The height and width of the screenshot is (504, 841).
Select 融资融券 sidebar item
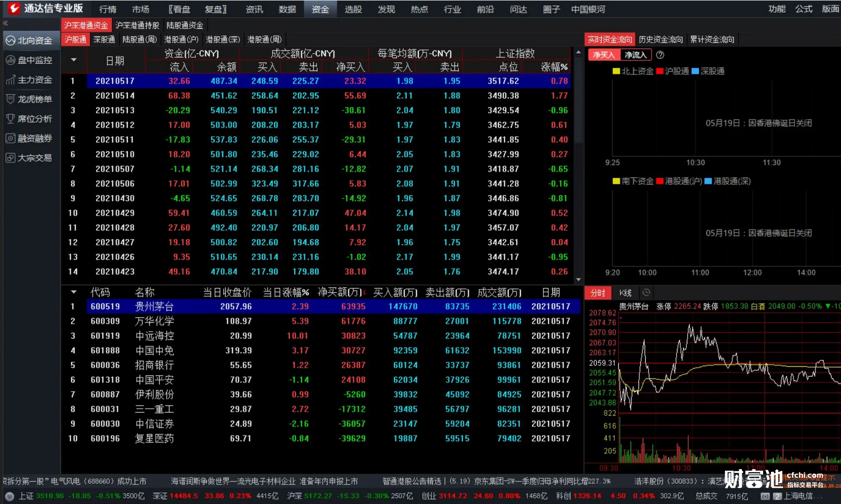pyautogui.click(x=30, y=138)
